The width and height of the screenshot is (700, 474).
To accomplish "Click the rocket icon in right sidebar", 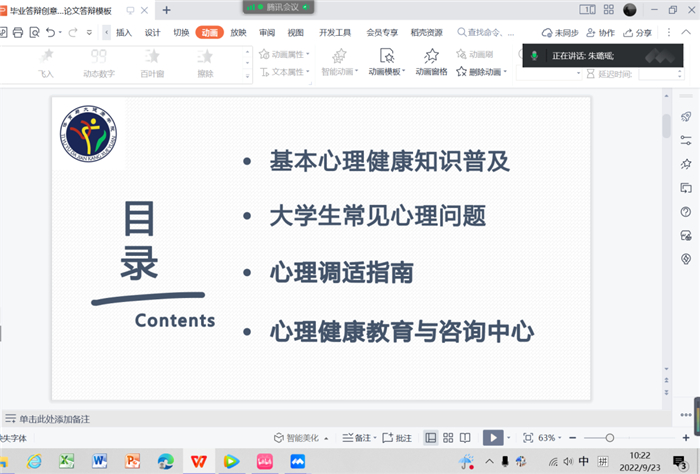I will click(686, 117).
